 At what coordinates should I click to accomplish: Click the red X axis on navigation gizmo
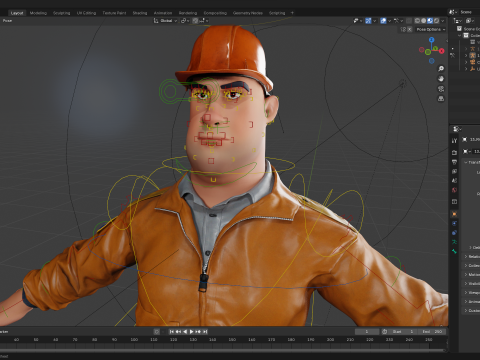(442, 51)
